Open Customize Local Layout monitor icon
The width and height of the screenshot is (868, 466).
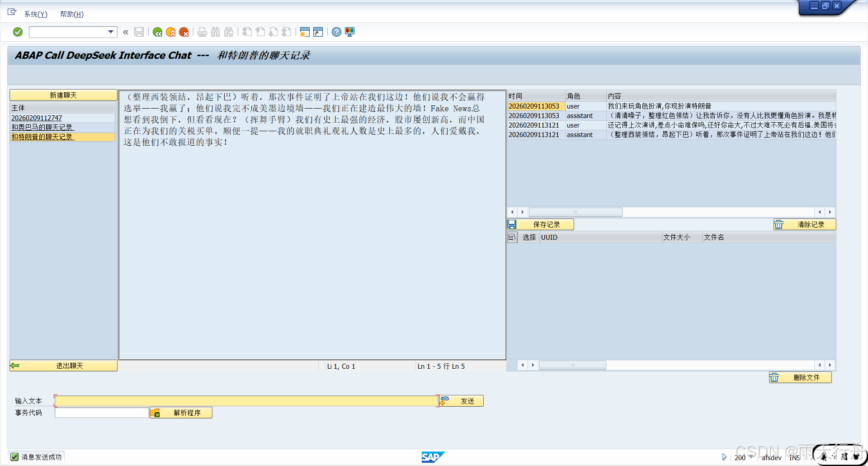coord(349,32)
